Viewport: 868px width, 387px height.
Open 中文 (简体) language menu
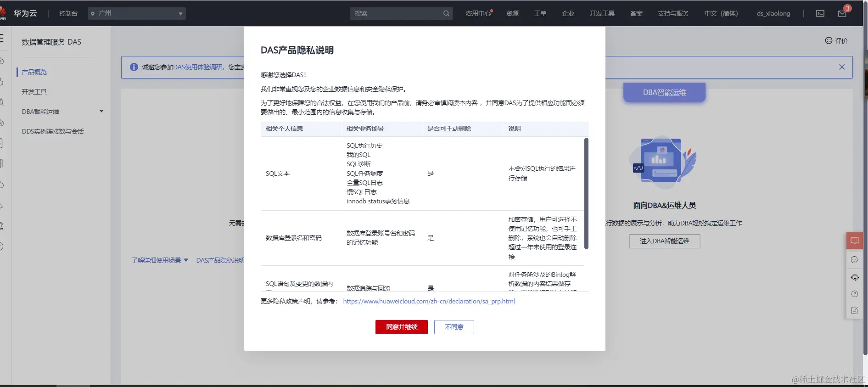click(721, 13)
